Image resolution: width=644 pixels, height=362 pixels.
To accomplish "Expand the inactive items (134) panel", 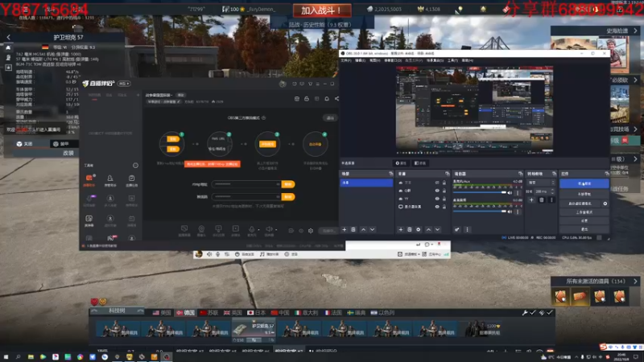I will 635,281.
